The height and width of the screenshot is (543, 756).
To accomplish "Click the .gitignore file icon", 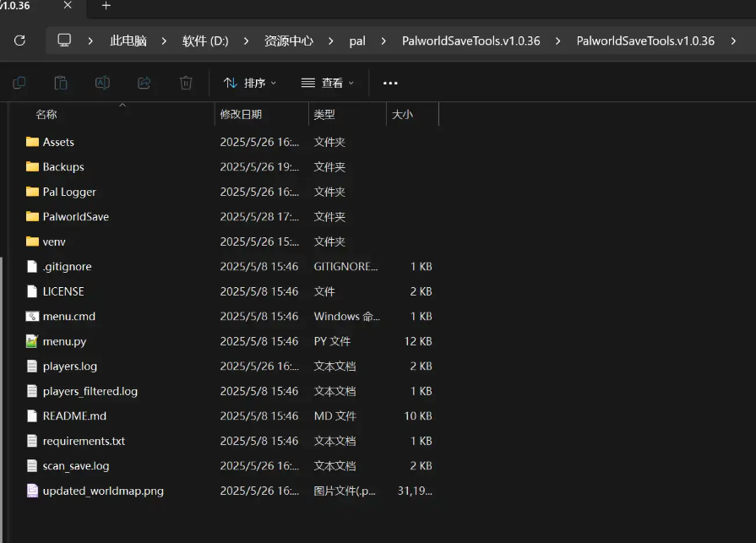I will (x=32, y=267).
